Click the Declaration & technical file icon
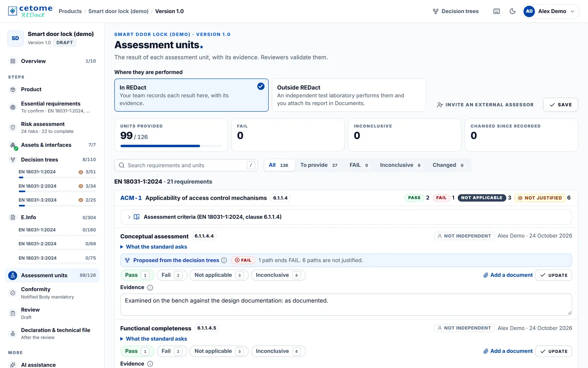The width and height of the screenshot is (588, 368). click(13, 334)
